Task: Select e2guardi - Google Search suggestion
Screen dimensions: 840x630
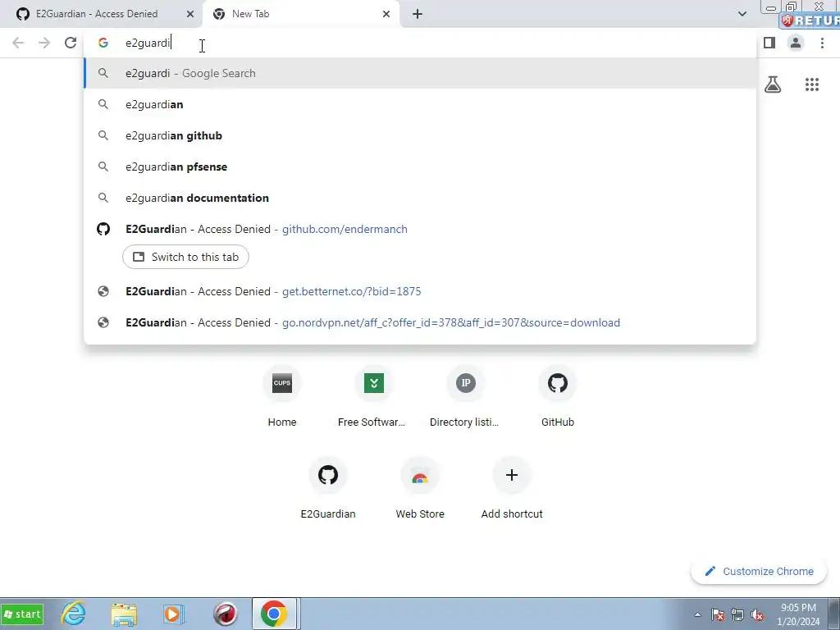Action: (420, 73)
